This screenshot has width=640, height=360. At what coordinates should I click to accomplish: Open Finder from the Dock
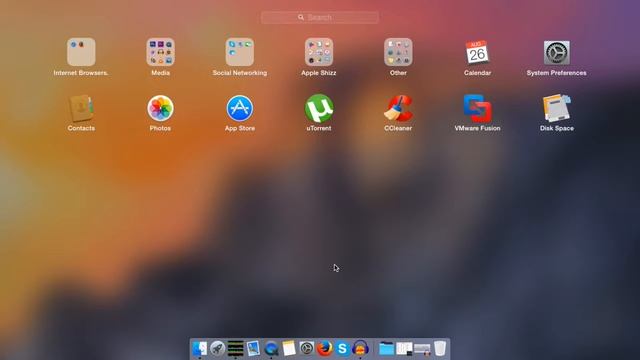pyautogui.click(x=200, y=349)
